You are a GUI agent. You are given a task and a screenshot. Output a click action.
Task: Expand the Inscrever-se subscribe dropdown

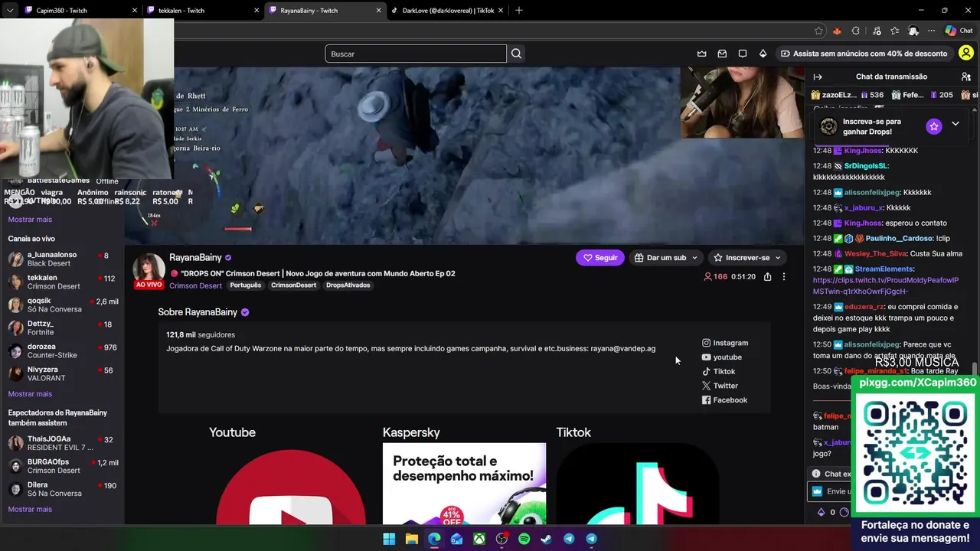746,258
